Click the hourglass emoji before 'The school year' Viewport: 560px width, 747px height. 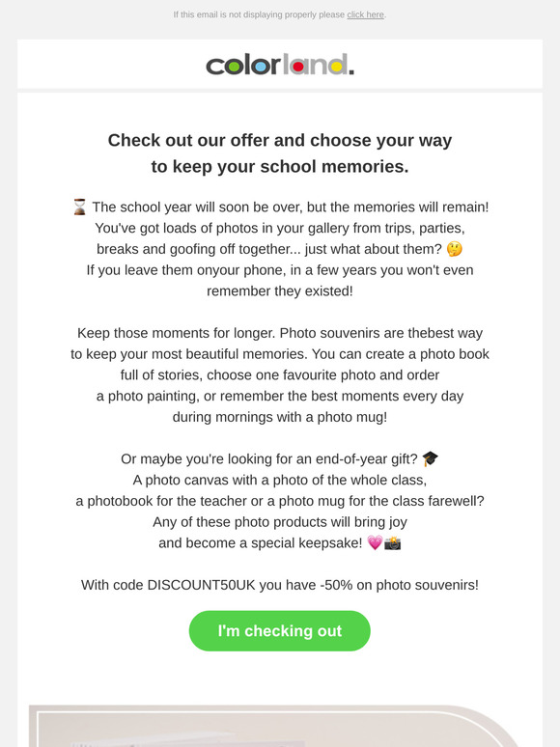tap(79, 207)
